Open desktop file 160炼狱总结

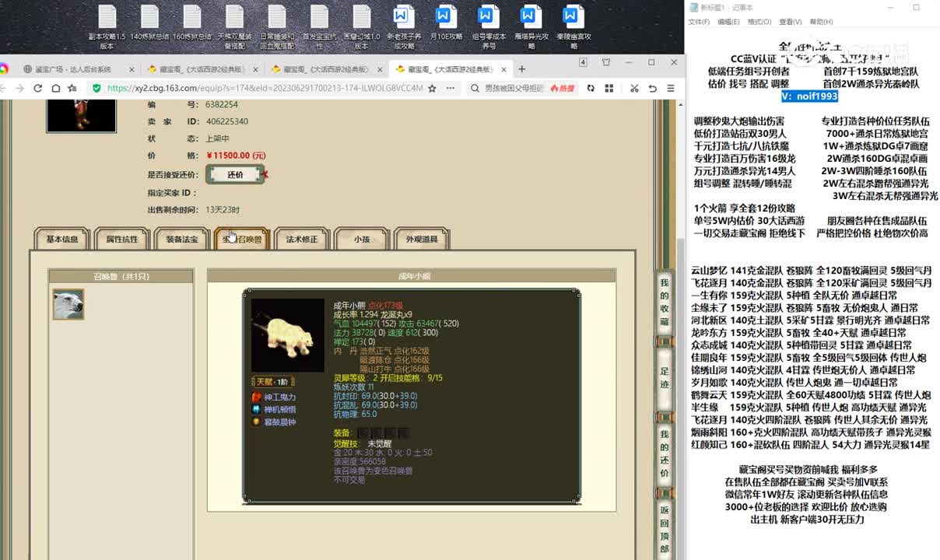(192, 23)
